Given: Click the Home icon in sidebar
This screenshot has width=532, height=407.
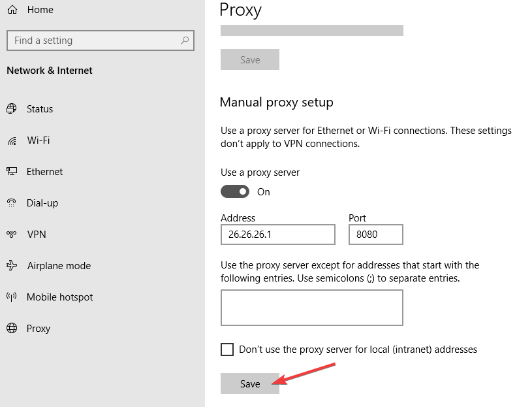Looking at the screenshot, I should pyautogui.click(x=12, y=10).
